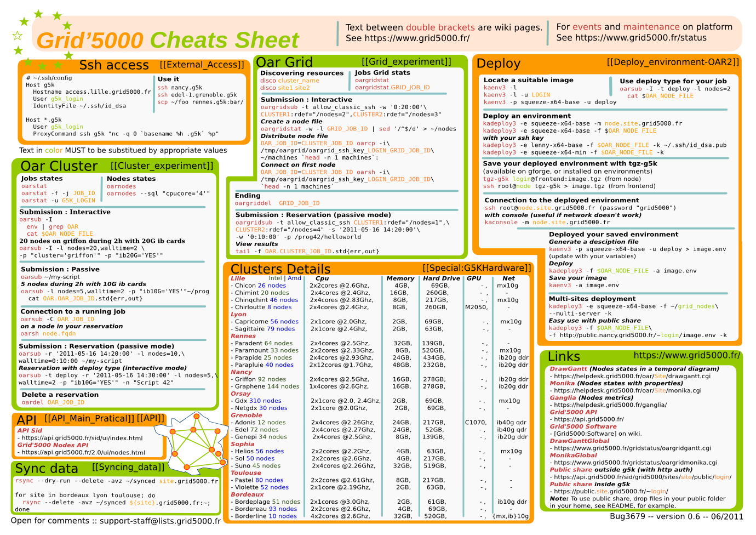Click the 'Graphene 144 nodes' cluster row
756x535 pixels.
[x=379, y=386]
